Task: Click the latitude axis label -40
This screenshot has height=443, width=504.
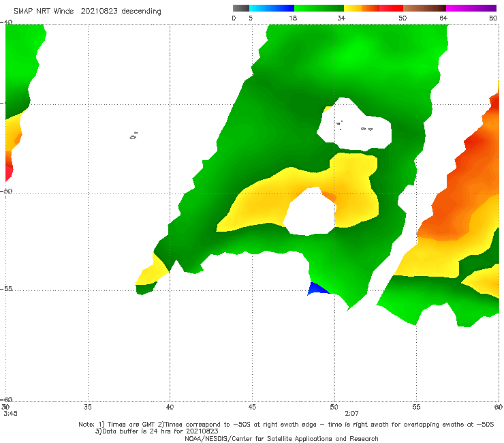Action: (x=6, y=22)
